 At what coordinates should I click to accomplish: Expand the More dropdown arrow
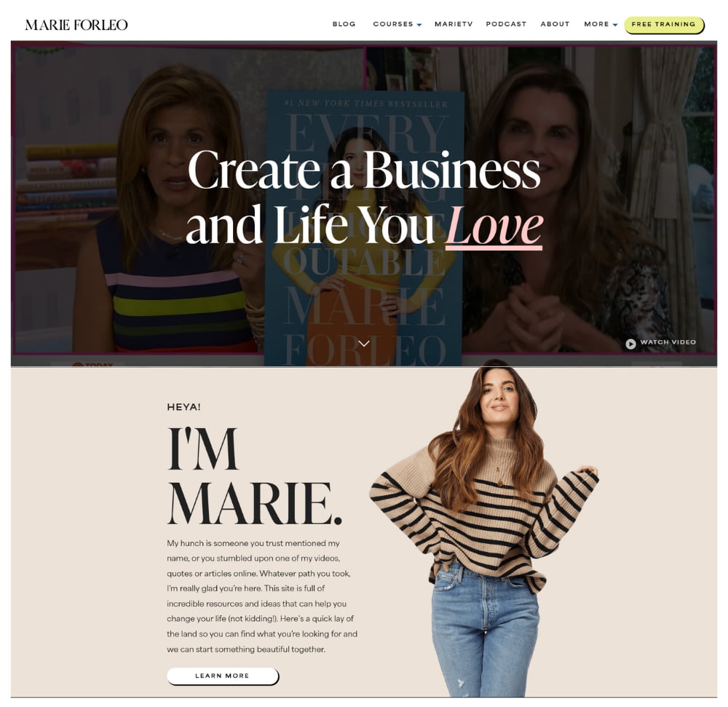coord(614,25)
